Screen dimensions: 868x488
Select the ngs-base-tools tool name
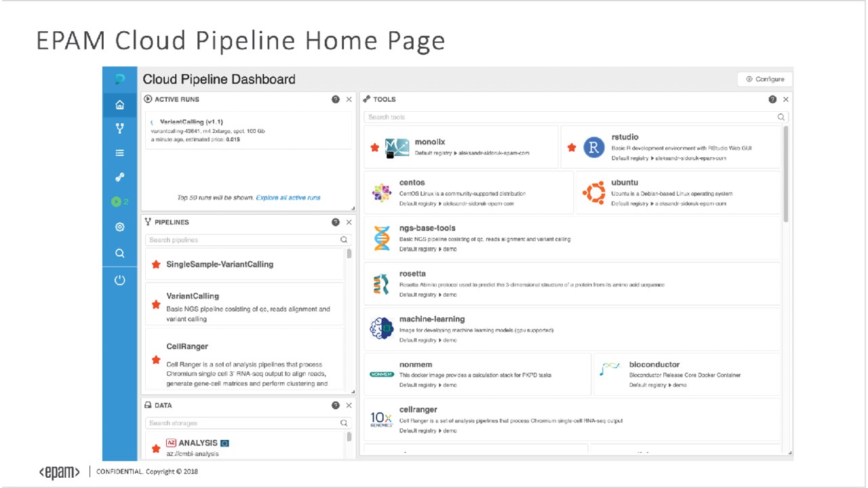pos(427,228)
